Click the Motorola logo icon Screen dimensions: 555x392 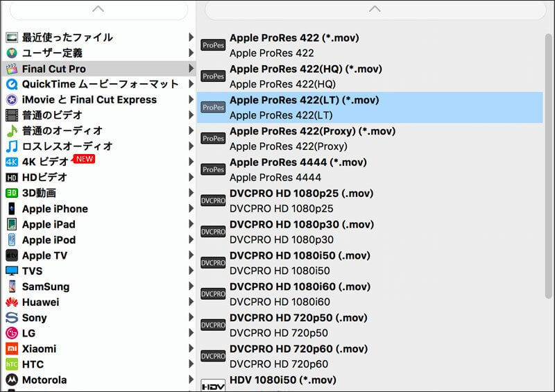pyautogui.click(x=12, y=380)
